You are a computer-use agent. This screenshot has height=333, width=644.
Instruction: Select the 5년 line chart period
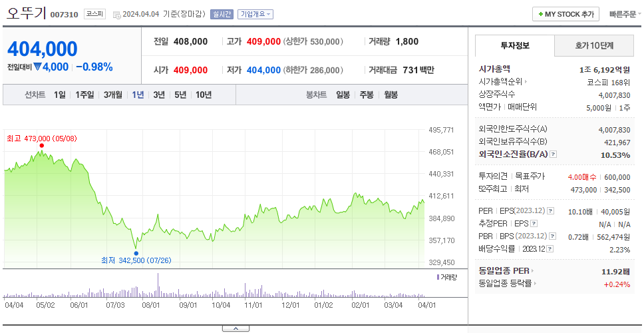(x=180, y=95)
